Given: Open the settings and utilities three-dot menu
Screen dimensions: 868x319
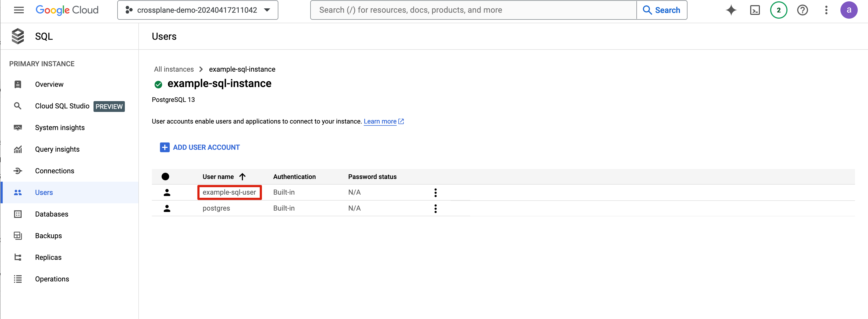Looking at the screenshot, I should (x=826, y=10).
